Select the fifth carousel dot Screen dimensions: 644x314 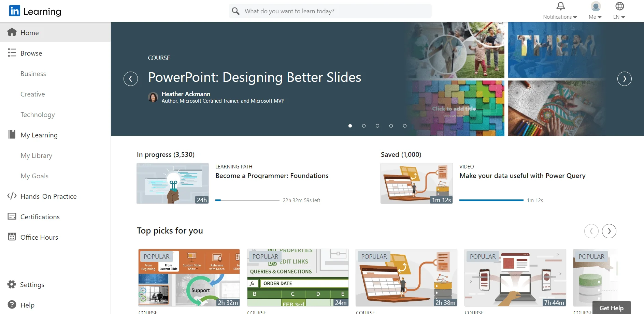coord(405,126)
